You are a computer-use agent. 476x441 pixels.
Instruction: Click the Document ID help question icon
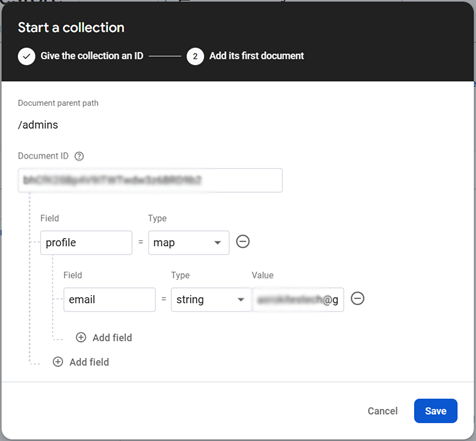click(x=79, y=156)
